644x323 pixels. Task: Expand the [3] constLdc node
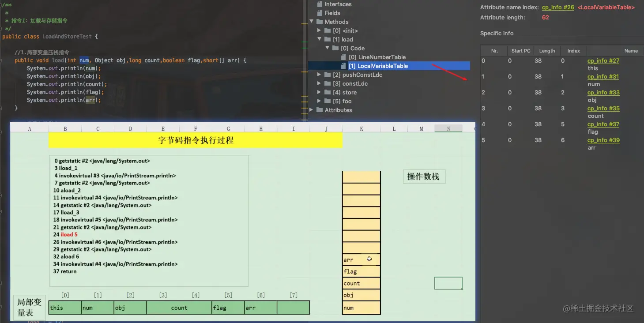[320, 83]
